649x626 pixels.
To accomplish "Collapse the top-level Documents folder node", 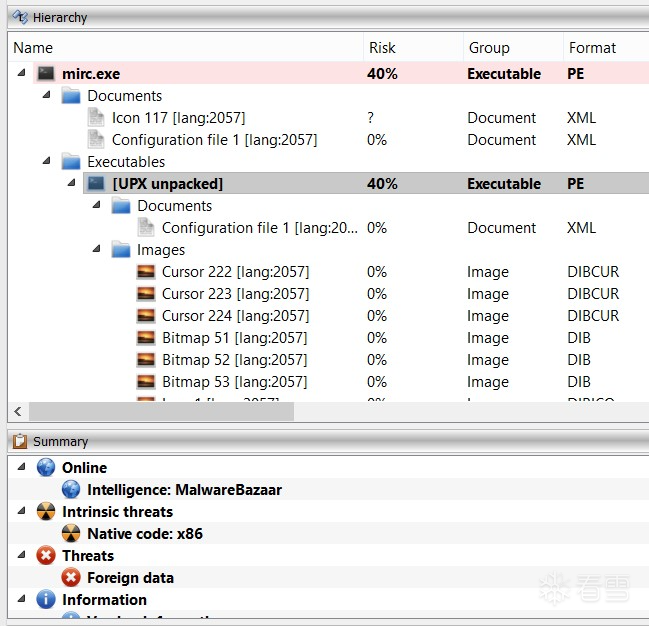I will 46,95.
